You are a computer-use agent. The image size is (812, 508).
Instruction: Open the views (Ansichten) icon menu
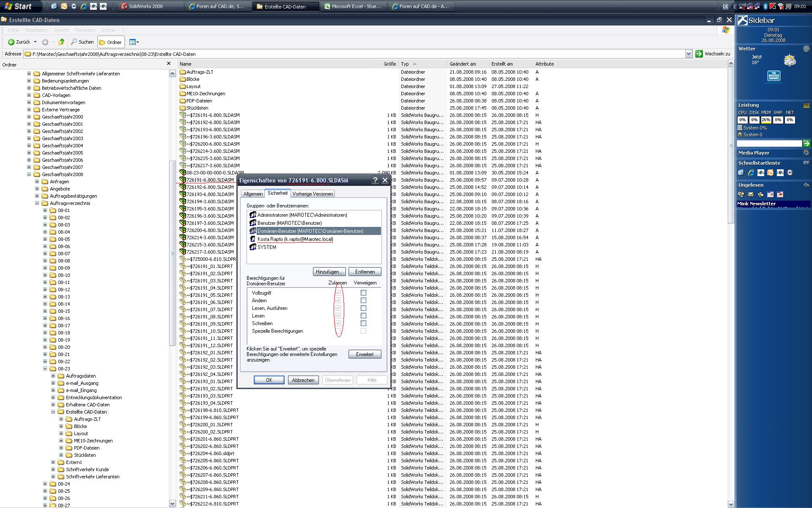tap(134, 42)
